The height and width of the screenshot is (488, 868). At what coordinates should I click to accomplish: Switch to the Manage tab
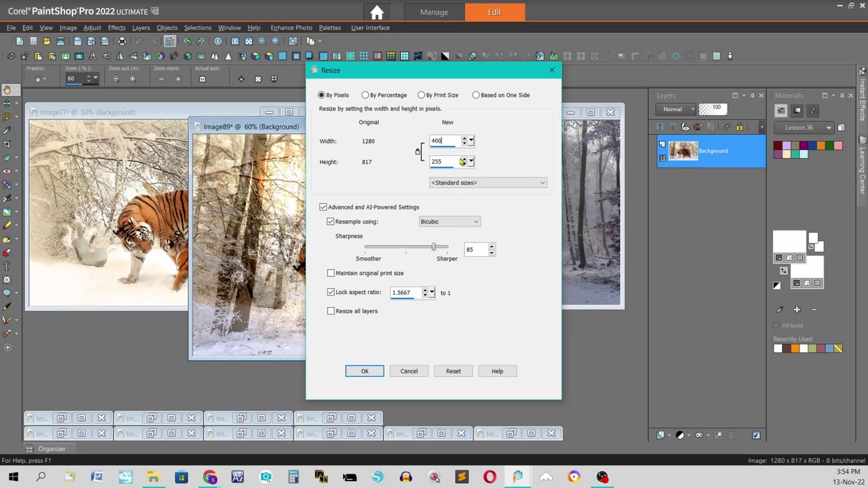(x=434, y=12)
